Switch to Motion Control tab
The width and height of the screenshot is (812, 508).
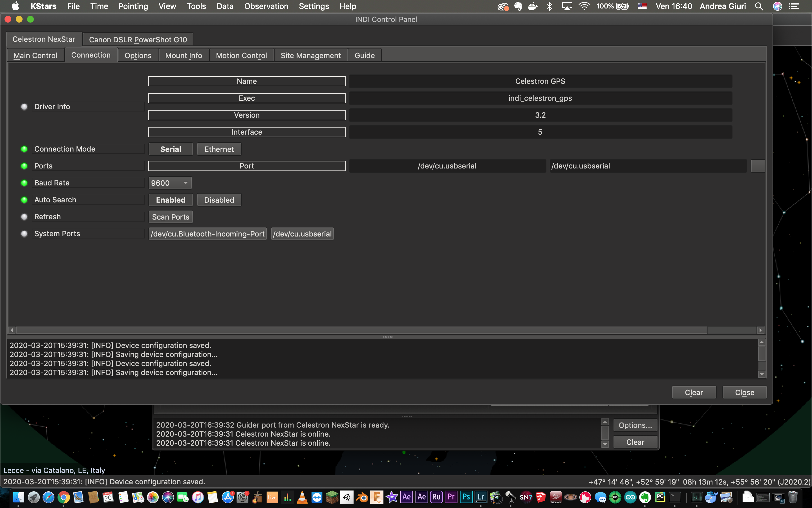point(242,55)
